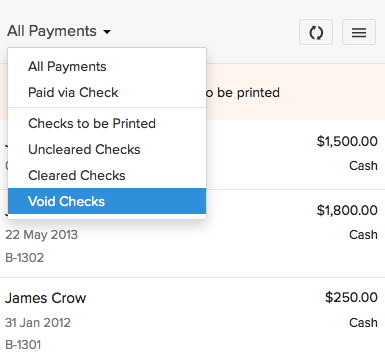This screenshot has height=362, width=385.
Task: Click the 22 May 2013 payment date
Action: pyautogui.click(x=41, y=235)
